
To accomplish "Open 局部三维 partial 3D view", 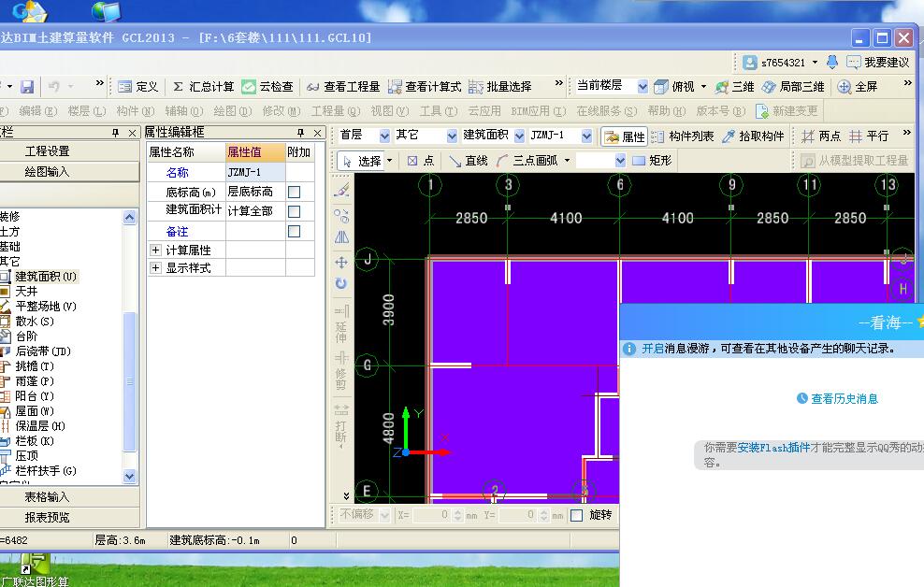I will tap(792, 87).
